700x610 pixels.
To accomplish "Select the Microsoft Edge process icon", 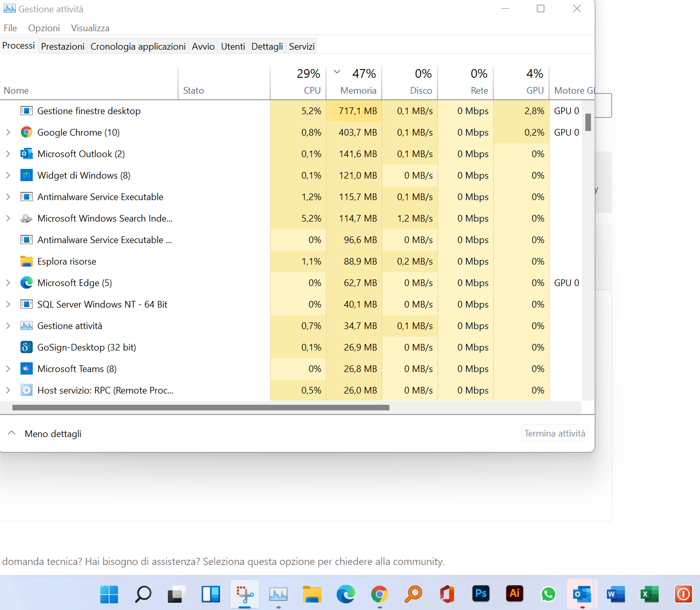I will pos(27,283).
